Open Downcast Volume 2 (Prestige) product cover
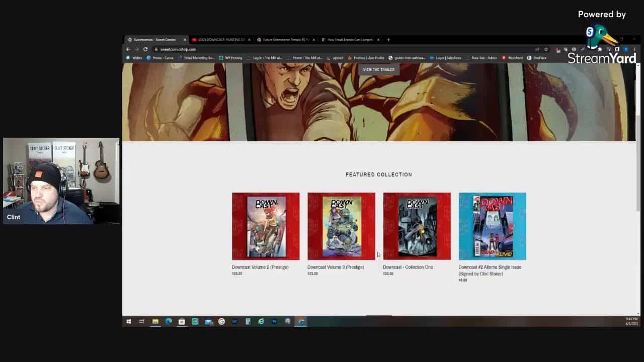The height and width of the screenshot is (362, 644). click(266, 226)
